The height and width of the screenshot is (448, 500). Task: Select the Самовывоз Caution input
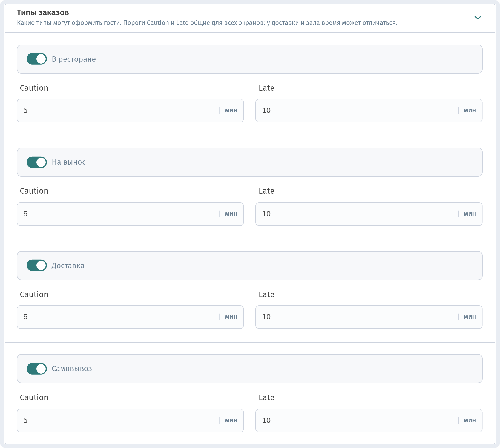point(130,421)
